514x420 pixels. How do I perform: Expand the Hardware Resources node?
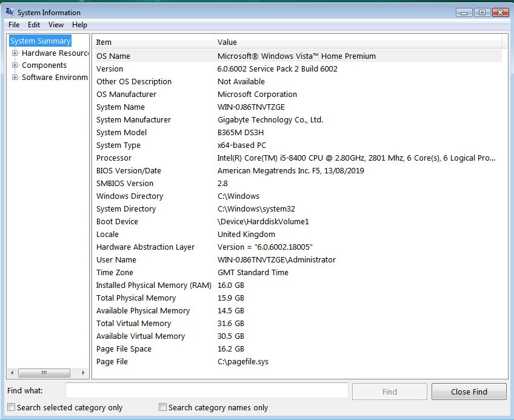click(15, 53)
